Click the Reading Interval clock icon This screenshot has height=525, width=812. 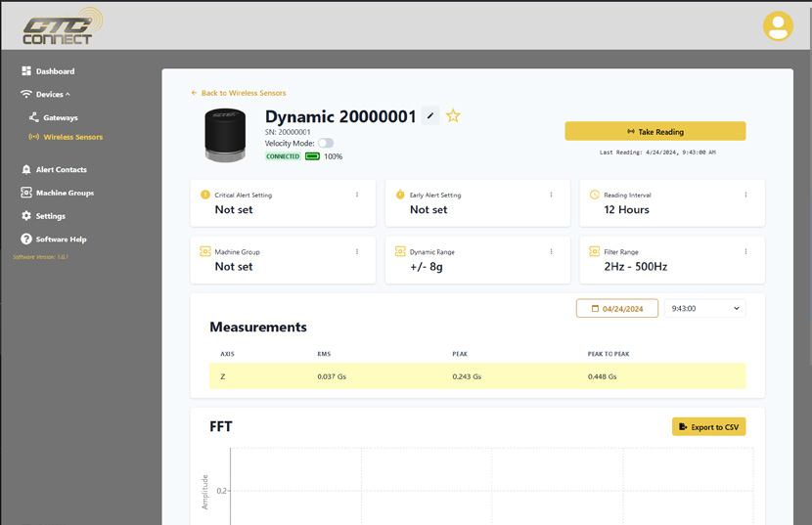coord(595,195)
